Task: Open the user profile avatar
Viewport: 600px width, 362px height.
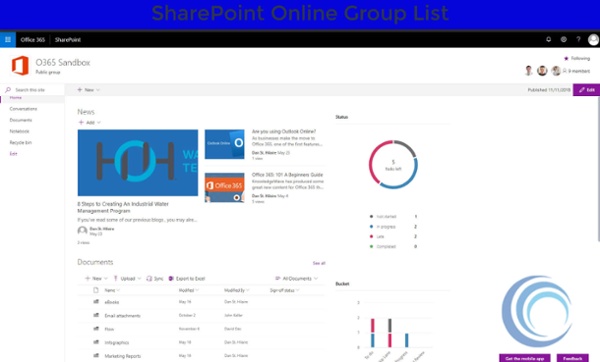Action: (x=593, y=39)
